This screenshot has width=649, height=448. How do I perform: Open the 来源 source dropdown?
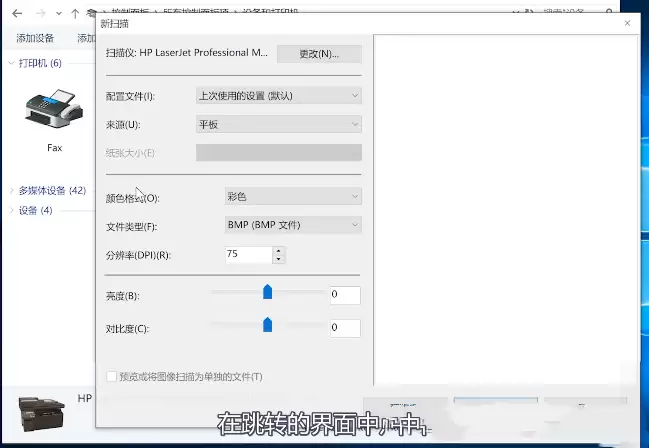(278, 124)
